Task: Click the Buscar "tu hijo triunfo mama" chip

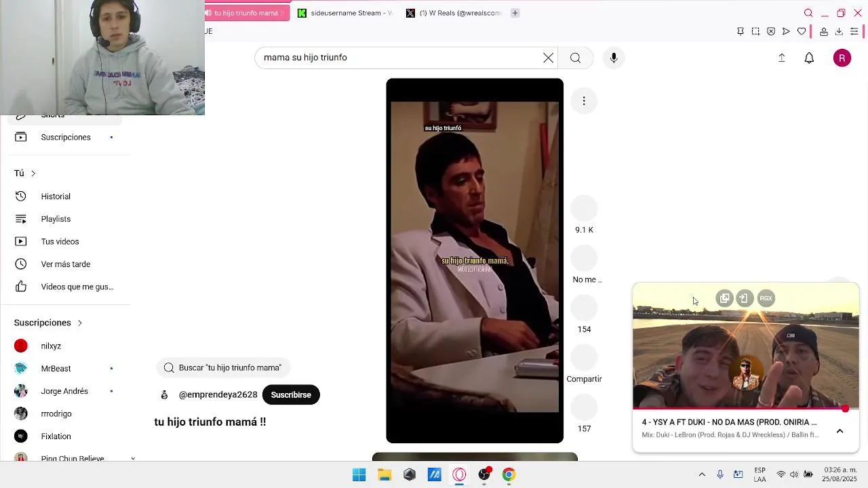Action: 223,367
